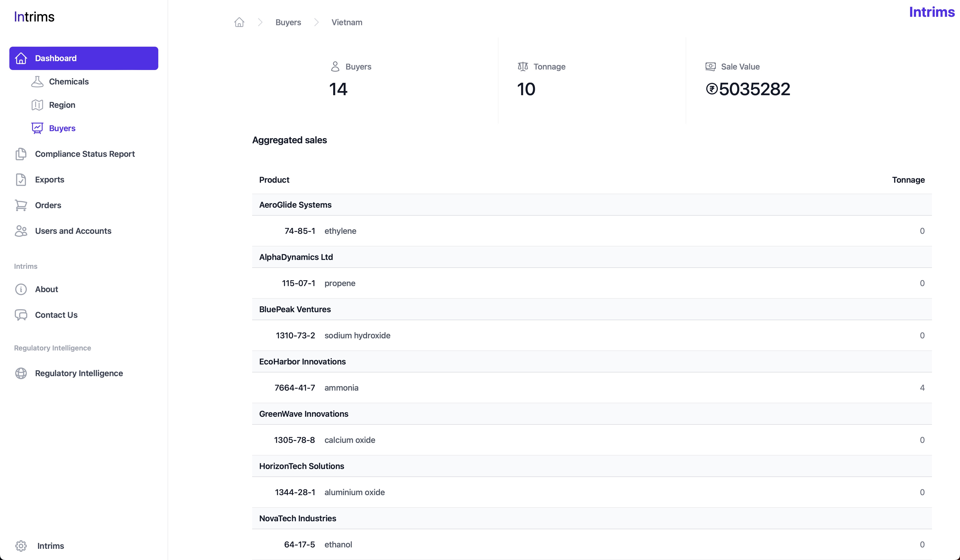Screen dimensions: 960x560
Task: Open Orders via the shopping cart icon
Action: 21,205
